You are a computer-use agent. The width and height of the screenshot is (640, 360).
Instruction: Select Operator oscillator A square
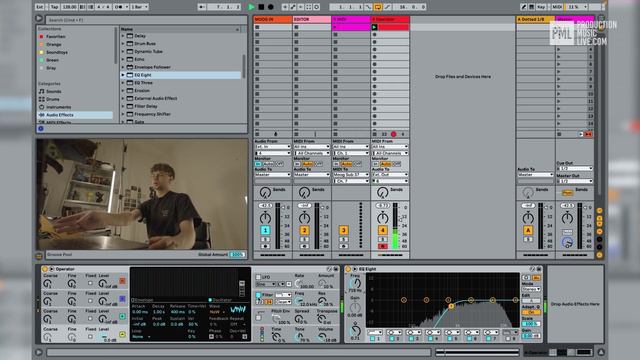point(122,334)
